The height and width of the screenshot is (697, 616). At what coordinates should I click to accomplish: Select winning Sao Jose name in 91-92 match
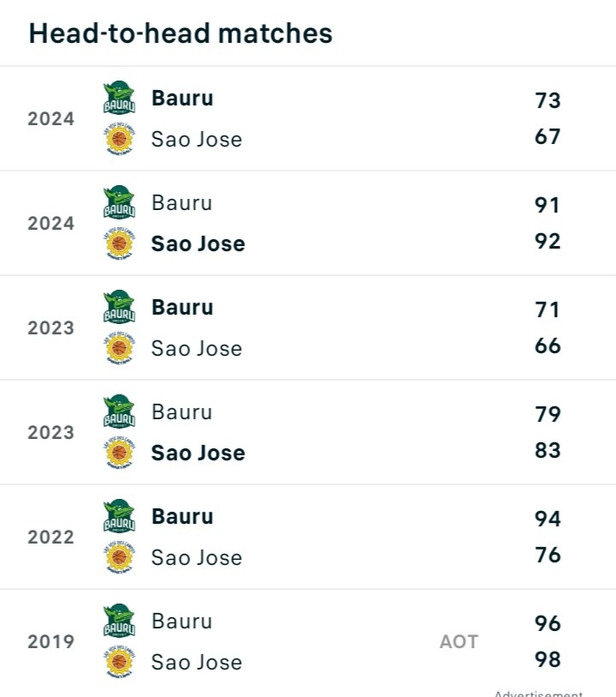pos(198,243)
